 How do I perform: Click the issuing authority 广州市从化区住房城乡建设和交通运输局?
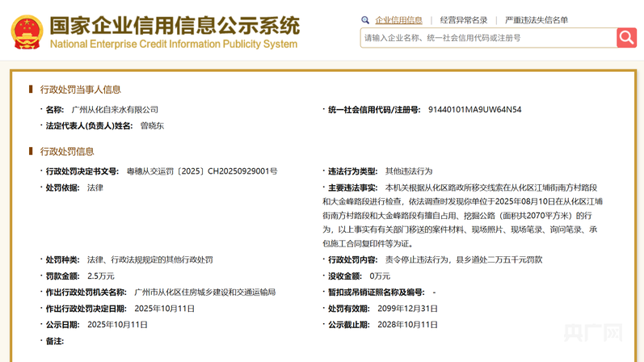[204, 293]
